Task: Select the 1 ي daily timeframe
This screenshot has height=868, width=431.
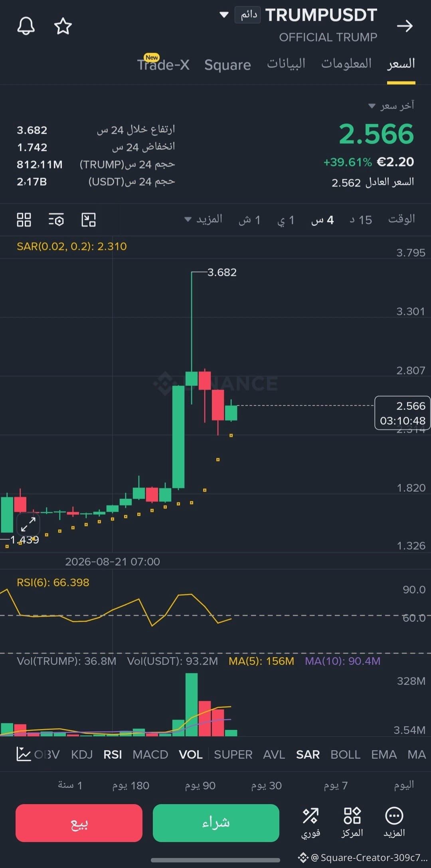Action: tap(286, 220)
